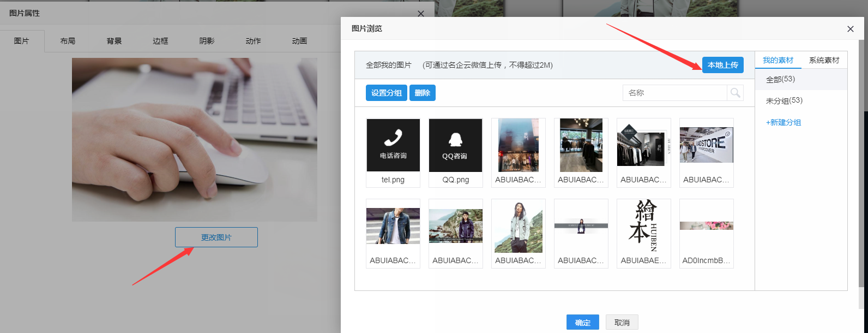The height and width of the screenshot is (333, 868).
Task: Select the 未分组(53) group
Action: pyautogui.click(x=784, y=100)
